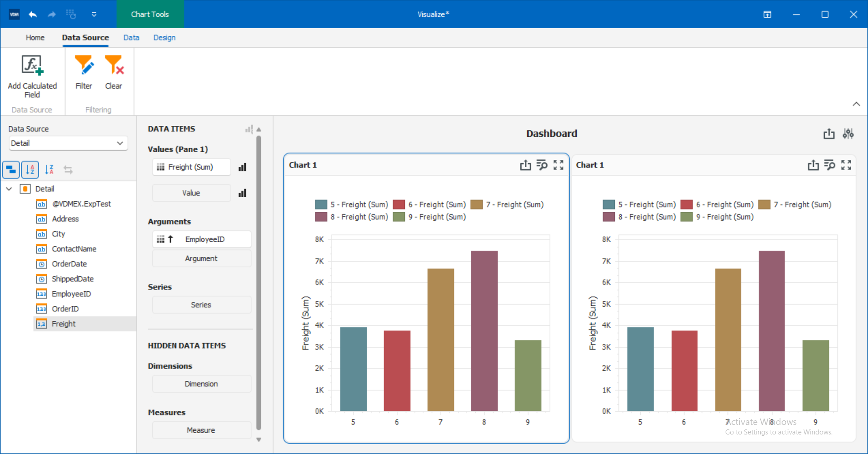This screenshot has height=454, width=868.
Task: Open dashboard parameters via sliders icon
Action: tap(849, 134)
